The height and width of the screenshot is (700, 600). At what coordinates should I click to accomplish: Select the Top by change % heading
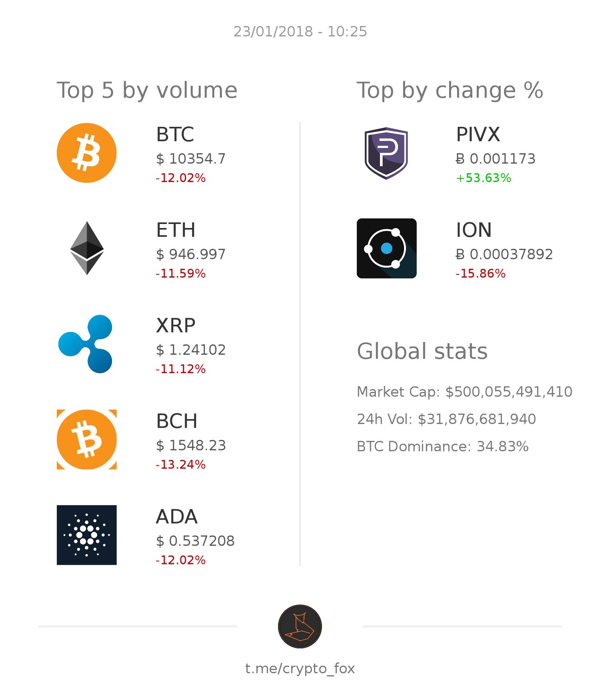[450, 91]
